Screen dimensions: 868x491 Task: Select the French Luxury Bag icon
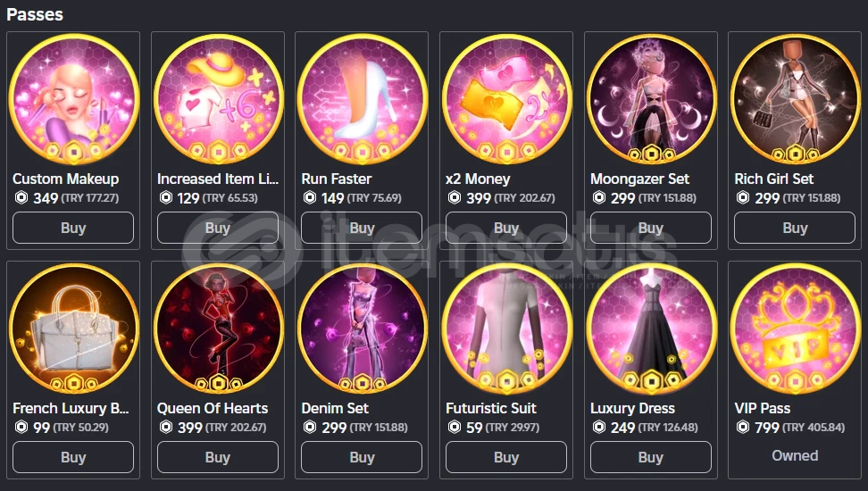click(73, 329)
